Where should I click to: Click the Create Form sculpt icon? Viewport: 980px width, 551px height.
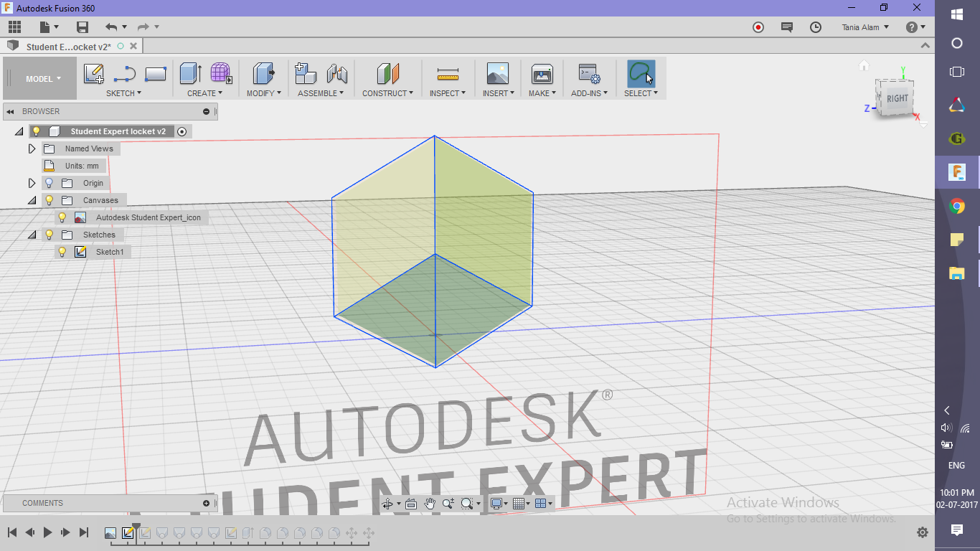point(221,74)
